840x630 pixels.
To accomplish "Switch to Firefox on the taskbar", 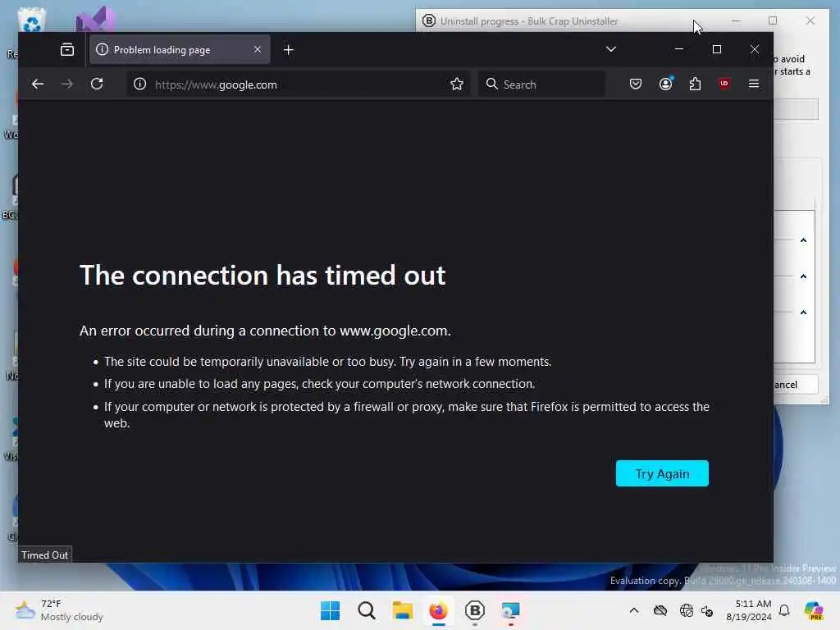I will tap(438, 610).
